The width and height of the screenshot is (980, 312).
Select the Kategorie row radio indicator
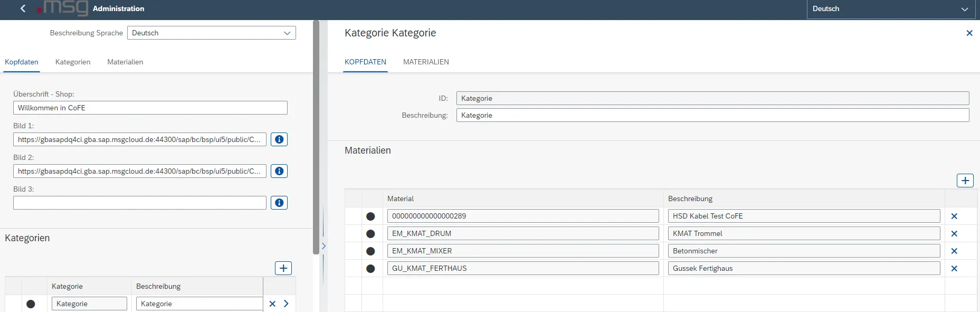pyautogui.click(x=31, y=304)
